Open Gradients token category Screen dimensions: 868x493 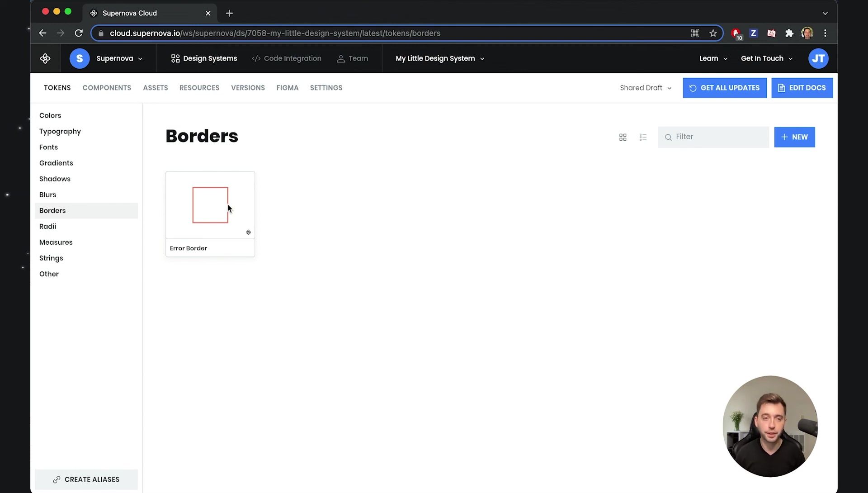click(86, 163)
